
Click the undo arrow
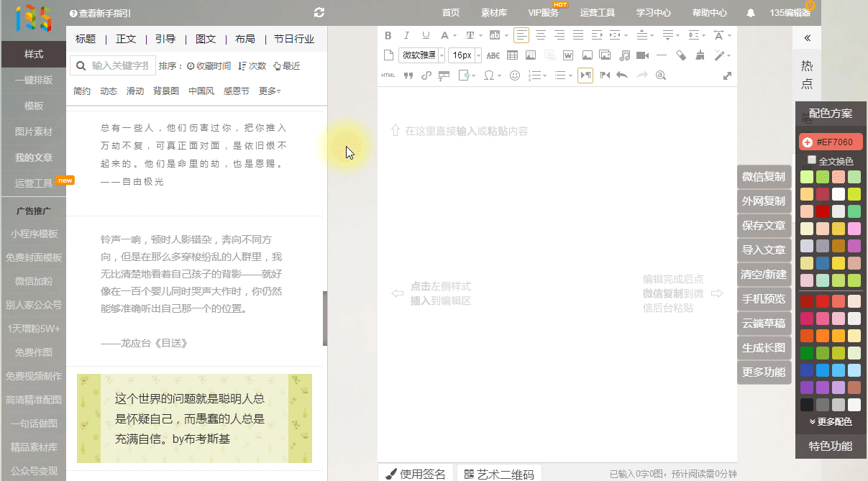(622, 75)
